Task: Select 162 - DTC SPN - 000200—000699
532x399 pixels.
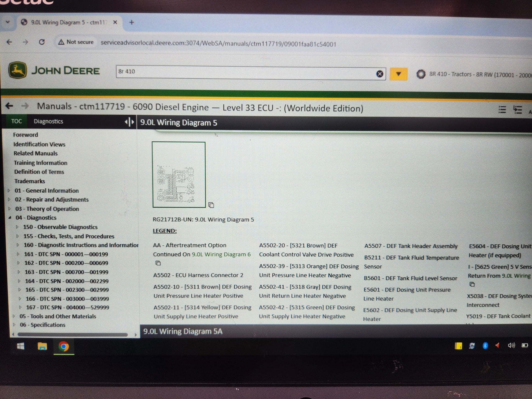Action: pos(66,263)
